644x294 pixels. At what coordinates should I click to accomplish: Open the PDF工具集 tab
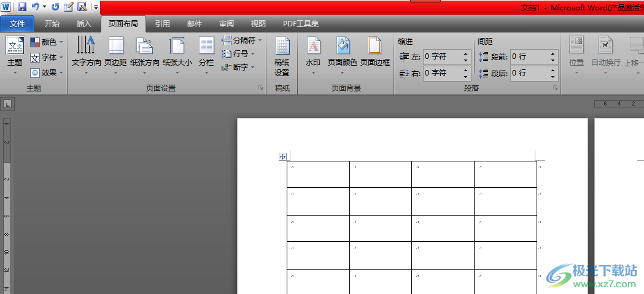coord(301,24)
